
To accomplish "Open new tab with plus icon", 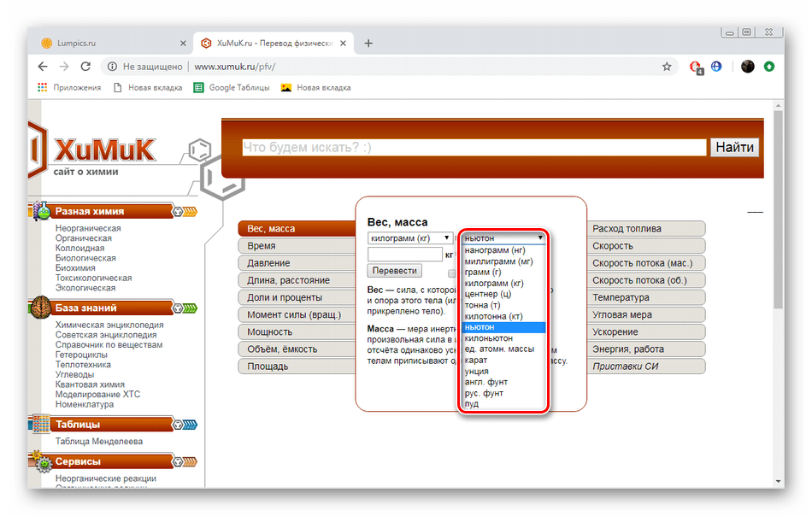I will (368, 44).
